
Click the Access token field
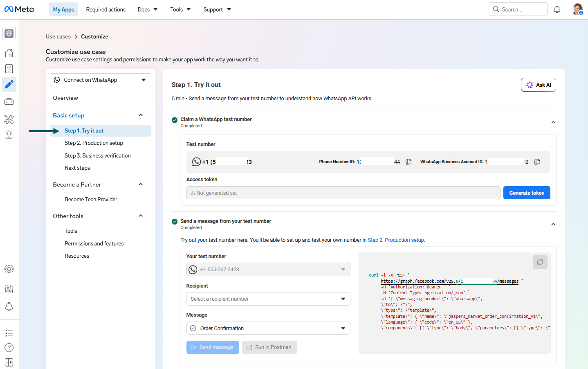[343, 193]
